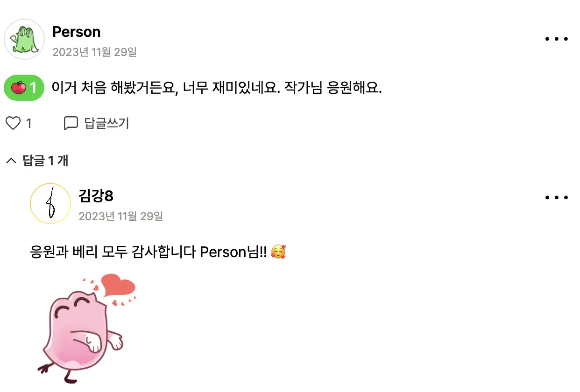
Task: Open the three-dot menu on 김강8's reply
Action: tap(557, 198)
